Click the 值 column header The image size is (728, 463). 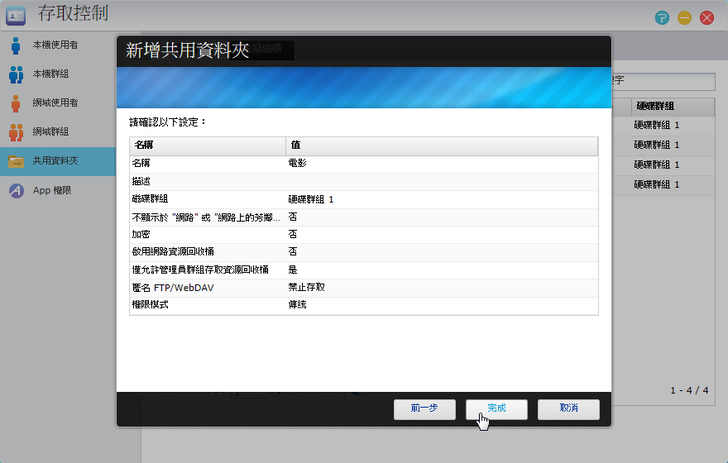point(441,145)
